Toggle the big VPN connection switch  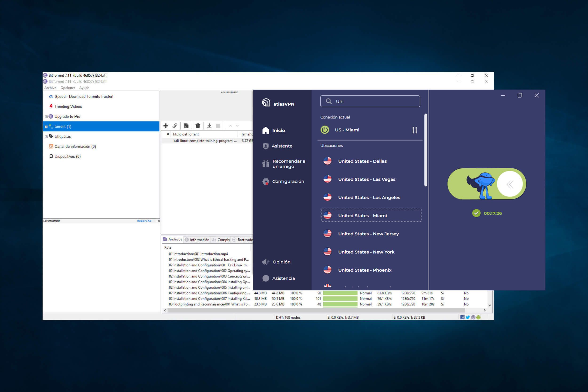click(487, 184)
